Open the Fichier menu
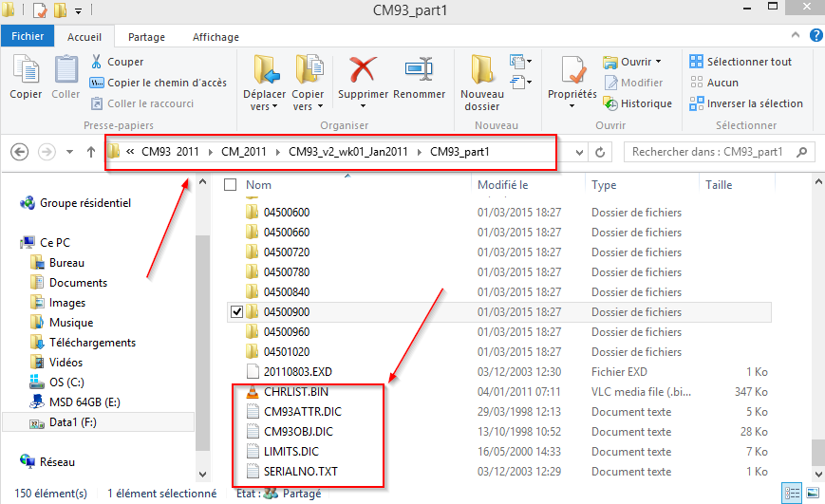The image size is (825, 504). click(28, 37)
